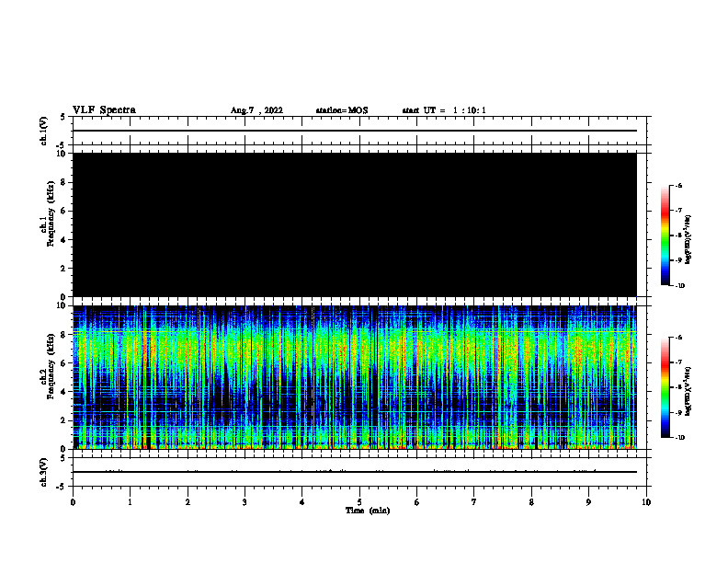
Task: Click the "7" tick on the time axis
Action: point(474,502)
